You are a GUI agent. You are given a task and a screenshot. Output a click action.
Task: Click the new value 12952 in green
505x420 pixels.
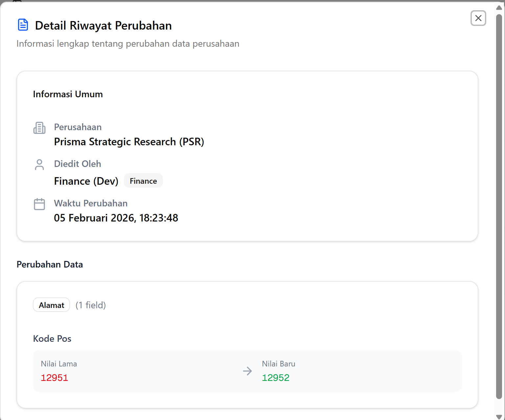[276, 378]
